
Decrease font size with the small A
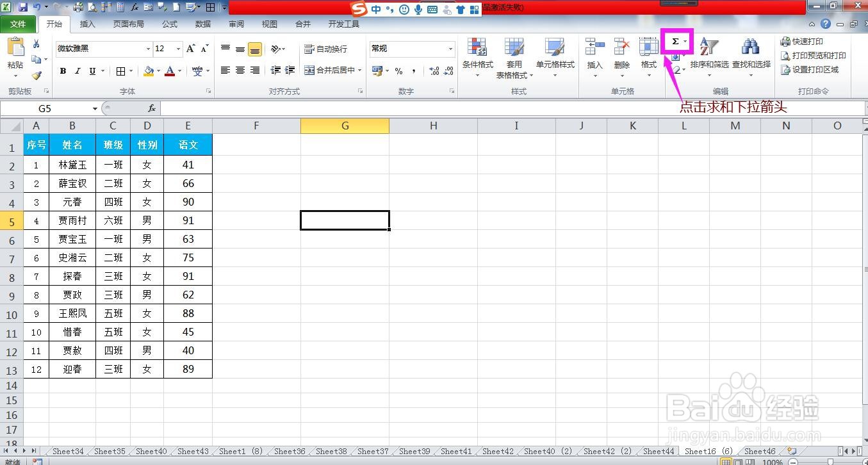[204, 49]
